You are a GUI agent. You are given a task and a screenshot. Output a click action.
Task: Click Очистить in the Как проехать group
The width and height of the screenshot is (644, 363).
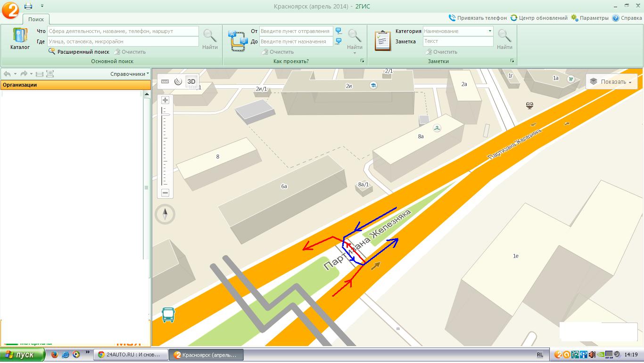tap(278, 52)
